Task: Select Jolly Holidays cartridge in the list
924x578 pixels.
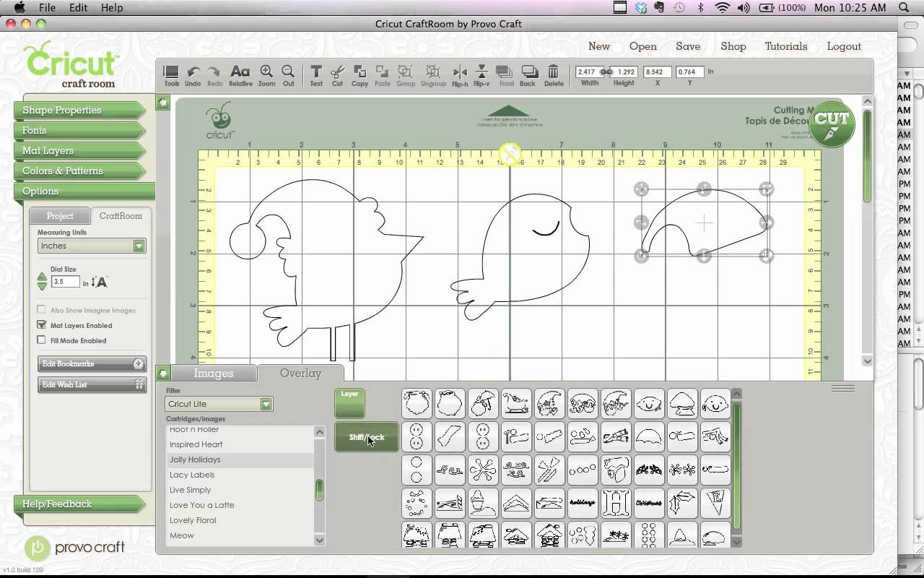Action: [x=240, y=460]
